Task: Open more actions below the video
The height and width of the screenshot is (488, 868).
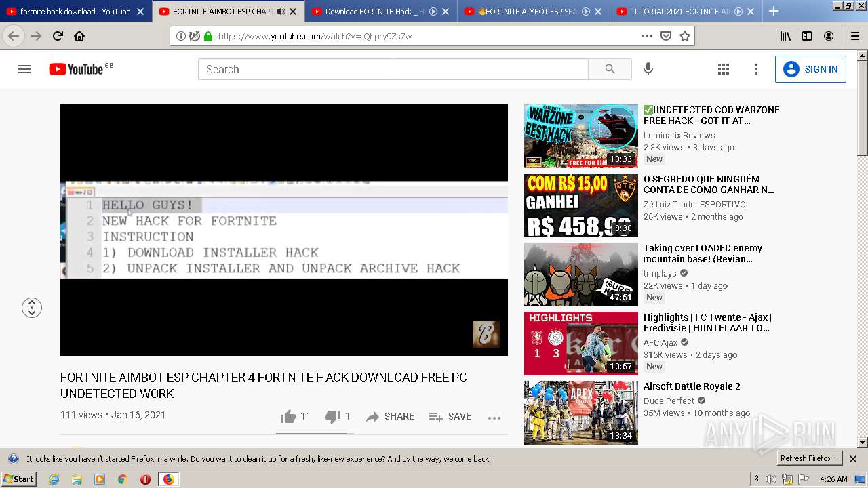Action: 494,418
